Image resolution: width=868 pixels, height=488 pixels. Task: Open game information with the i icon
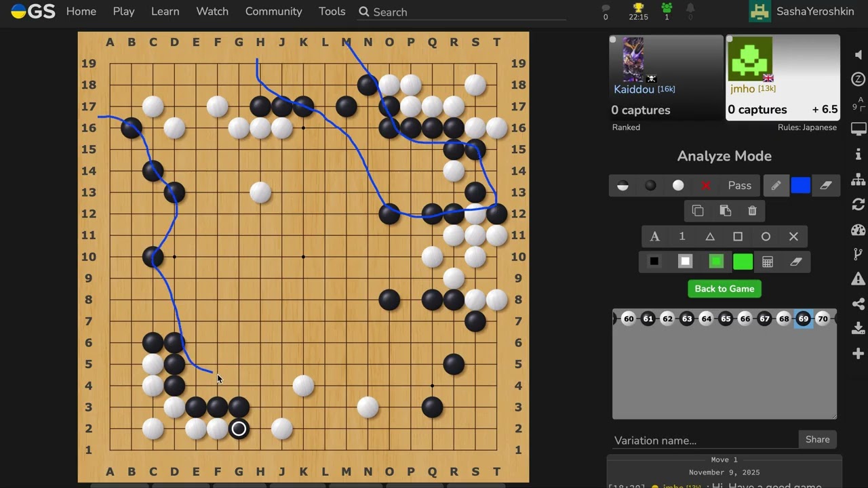click(x=859, y=155)
